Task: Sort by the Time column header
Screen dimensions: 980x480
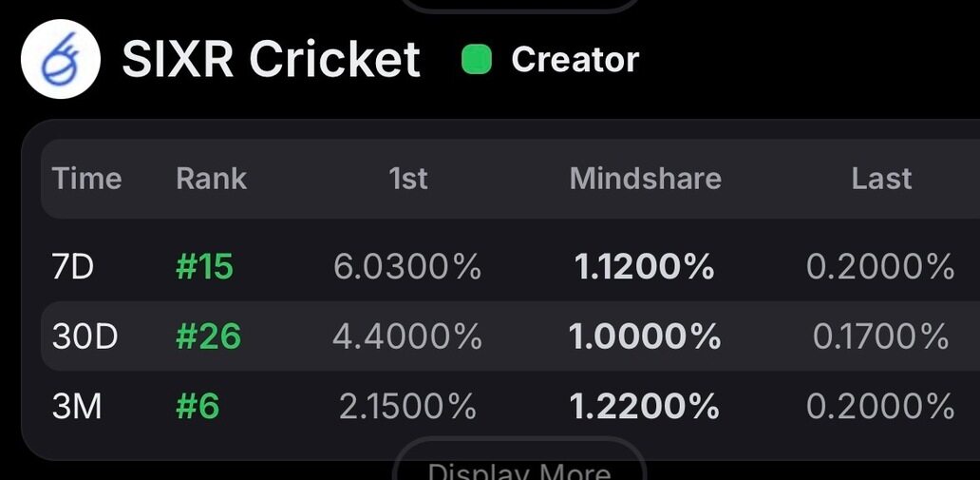Action: click(x=86, y=179)
